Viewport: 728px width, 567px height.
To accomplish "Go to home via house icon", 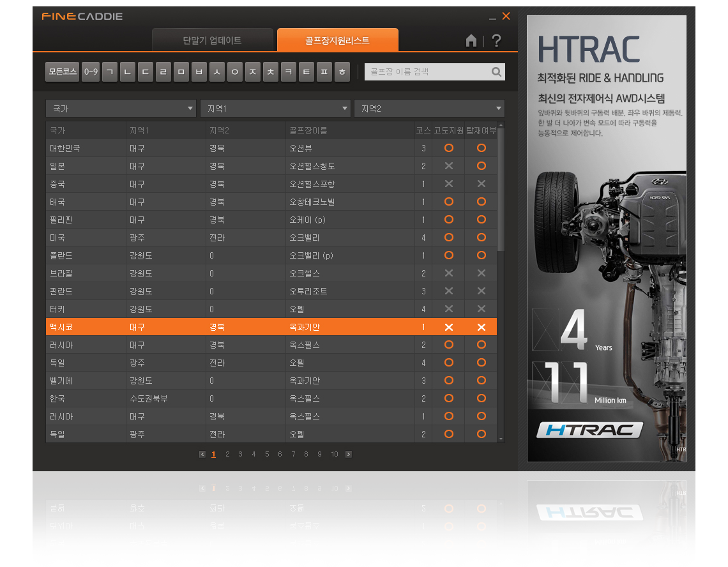I will (x=471, y=41).
